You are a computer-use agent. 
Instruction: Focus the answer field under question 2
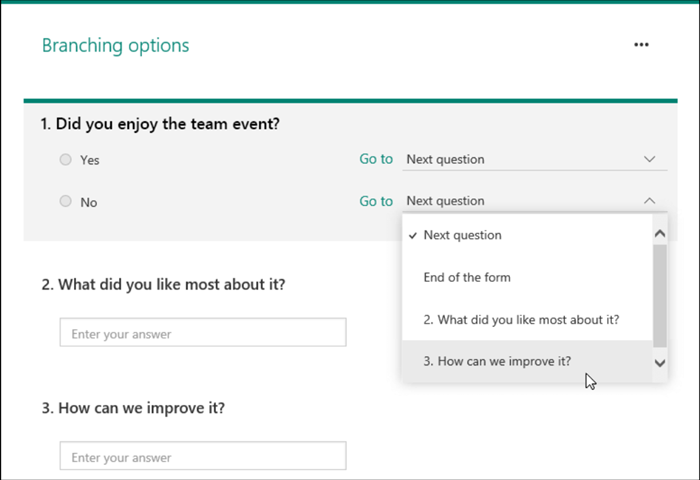click(x=203, y=333)
